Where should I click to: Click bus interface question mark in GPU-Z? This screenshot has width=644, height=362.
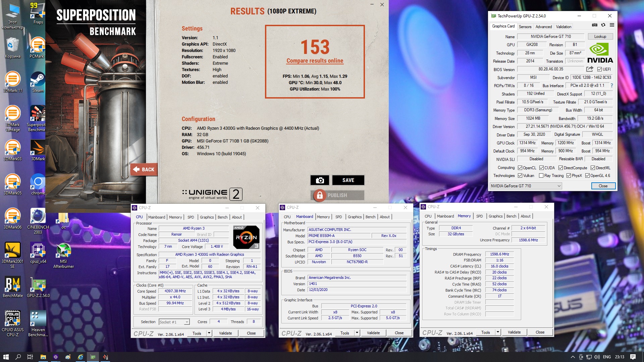[x=612, y=85]
